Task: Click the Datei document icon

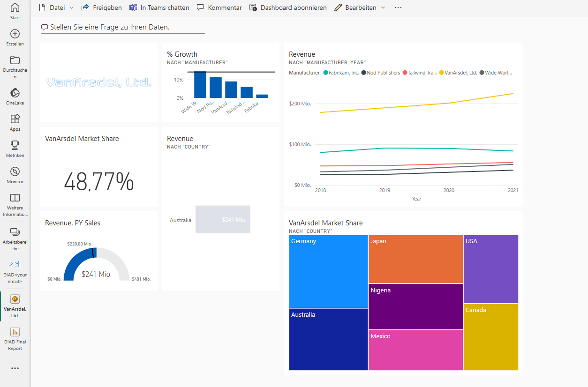Action: (42, 7)
